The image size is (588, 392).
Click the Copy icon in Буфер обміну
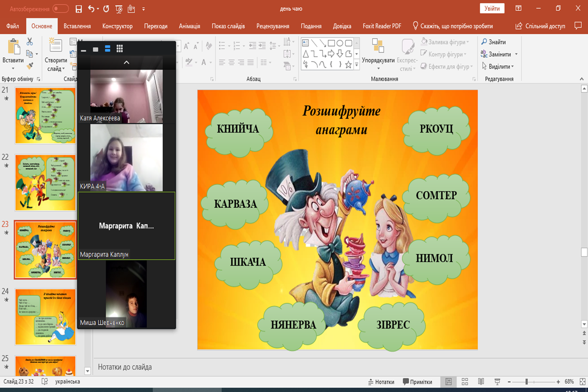pos(30,53)
